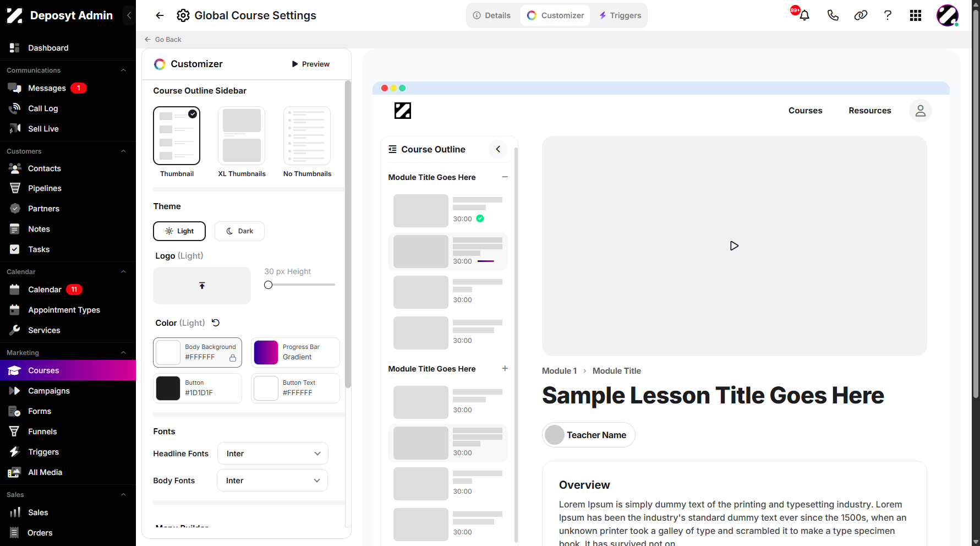Switch to the Customizer tab

coord(555,15)
